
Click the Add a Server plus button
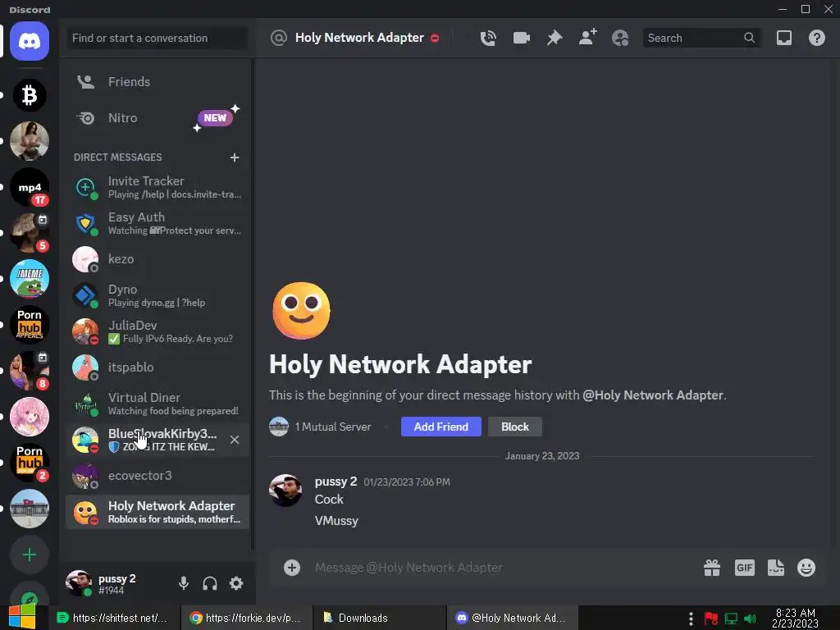30,555
